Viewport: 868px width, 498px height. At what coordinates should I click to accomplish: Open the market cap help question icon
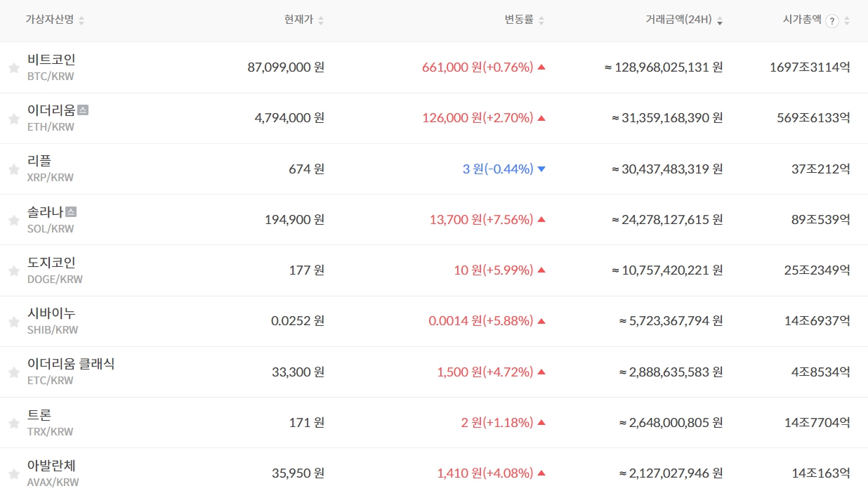click(832, 21)
